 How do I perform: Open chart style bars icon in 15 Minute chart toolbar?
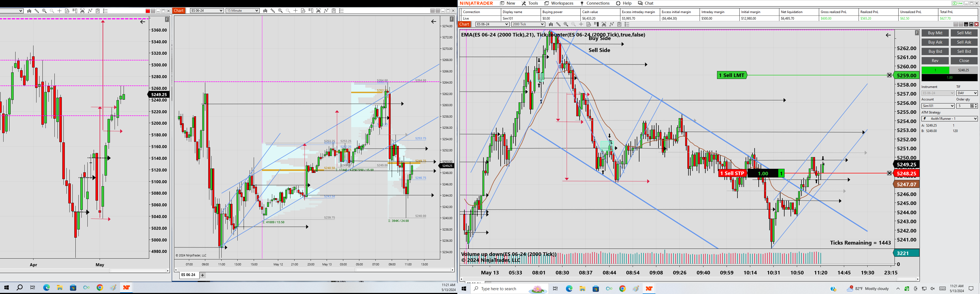tap(265, 11)
